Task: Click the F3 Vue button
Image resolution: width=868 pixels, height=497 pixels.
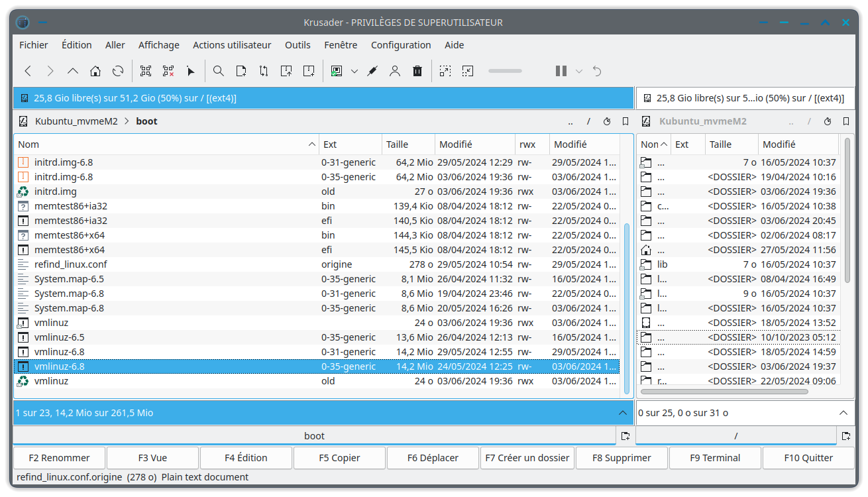Action: point(152,458)
